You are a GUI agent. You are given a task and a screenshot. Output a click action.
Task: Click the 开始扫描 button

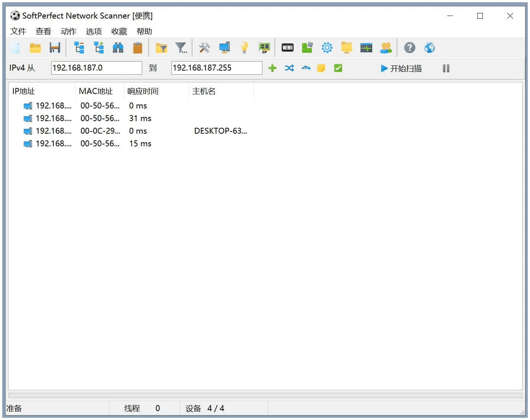[x=401, y=68]
